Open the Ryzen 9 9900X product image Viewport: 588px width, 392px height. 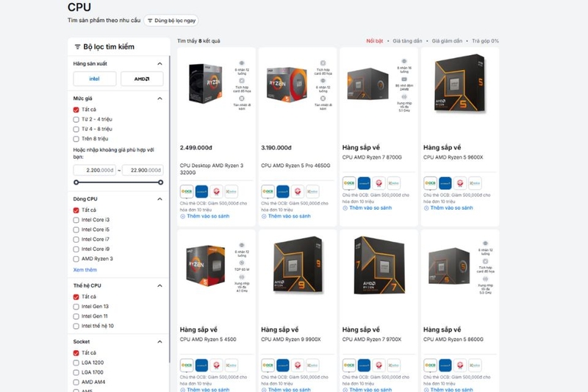click(298, 266)
